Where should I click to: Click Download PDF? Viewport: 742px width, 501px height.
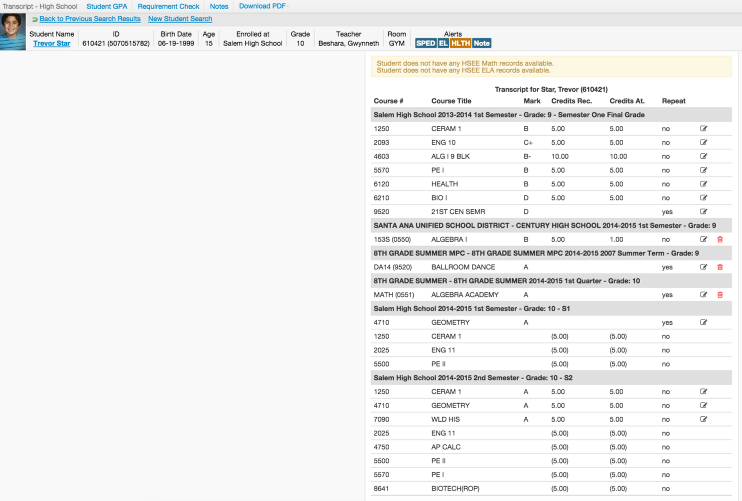[x=262, y=6]
